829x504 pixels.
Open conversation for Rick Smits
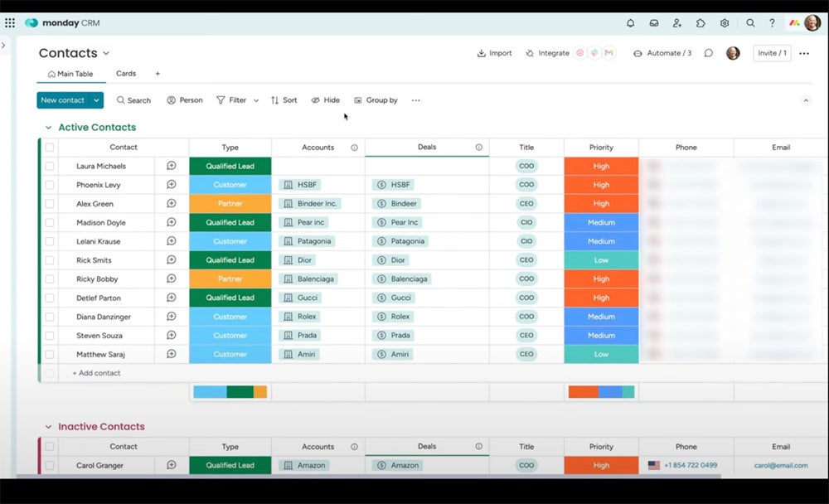pos(172,259)
